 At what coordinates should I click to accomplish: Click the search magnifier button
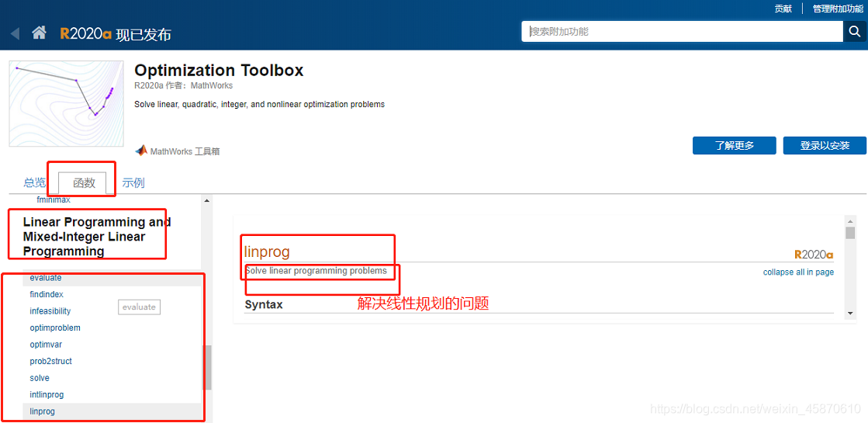[854, 32]
